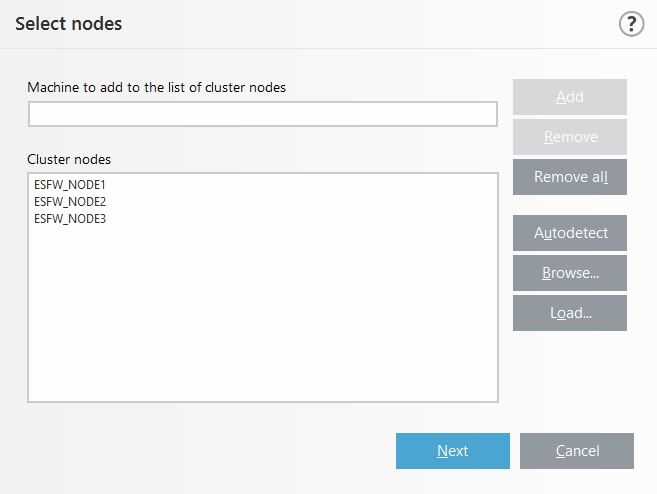This screenshot has height=494, width=657.
Task: Open the Browse... dialog
Action: coord(570,273)
